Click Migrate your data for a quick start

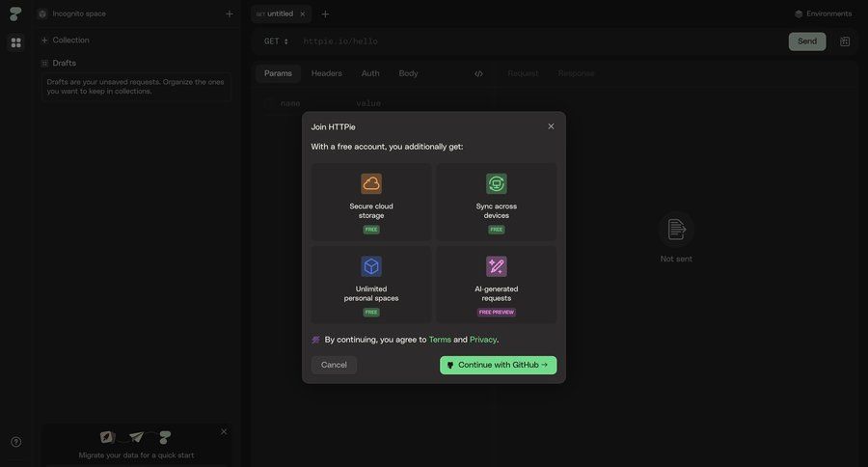point(136,455)
